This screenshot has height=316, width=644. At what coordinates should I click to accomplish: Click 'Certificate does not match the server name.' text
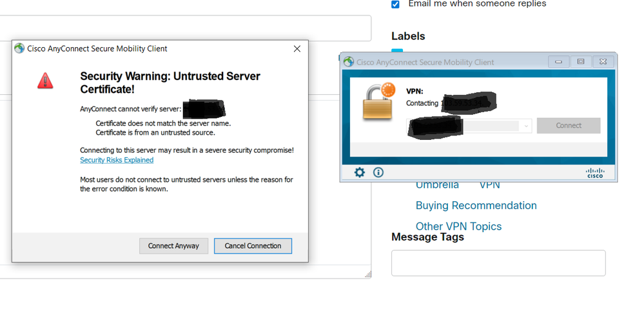163,123
